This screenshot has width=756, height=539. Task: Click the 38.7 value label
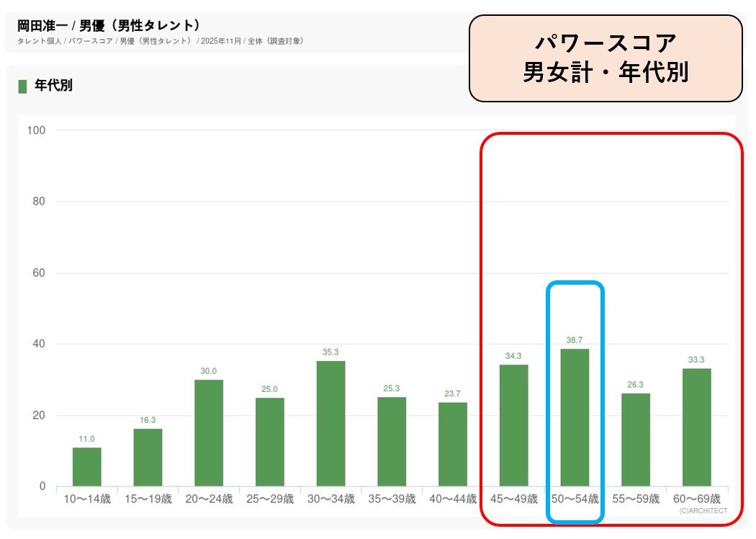coord(575,339)
